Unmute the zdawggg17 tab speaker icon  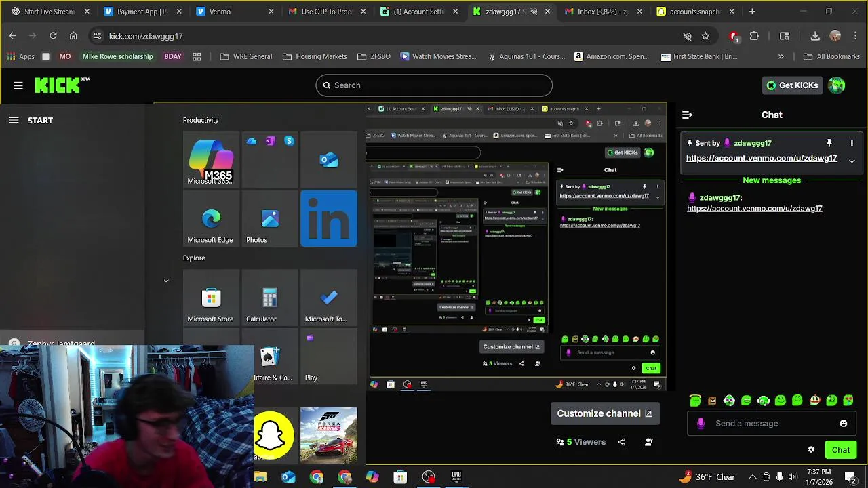pos(534,12)
